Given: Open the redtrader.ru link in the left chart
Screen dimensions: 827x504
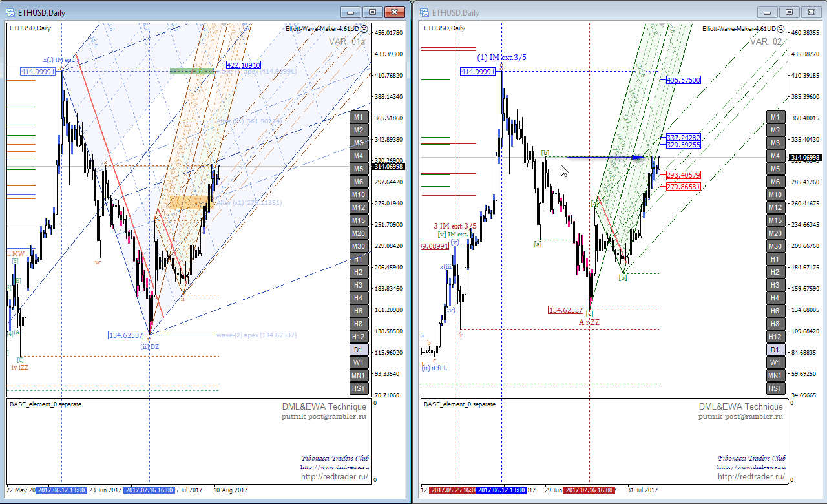Looking at the screenshot, I should pyautogui.click(x=334, y=477).
